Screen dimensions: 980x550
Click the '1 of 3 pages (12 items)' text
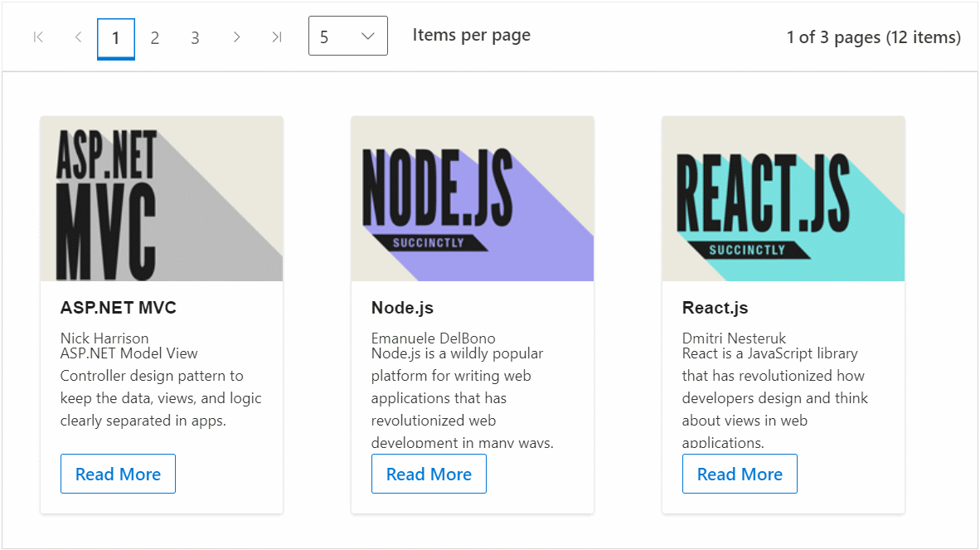tap(874, 37)
